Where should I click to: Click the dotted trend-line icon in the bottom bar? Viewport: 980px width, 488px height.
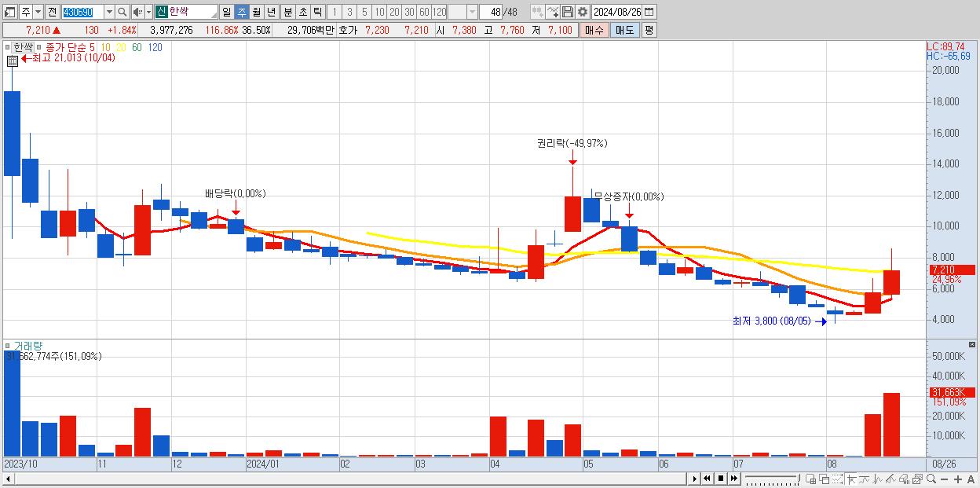click(837, 479)
